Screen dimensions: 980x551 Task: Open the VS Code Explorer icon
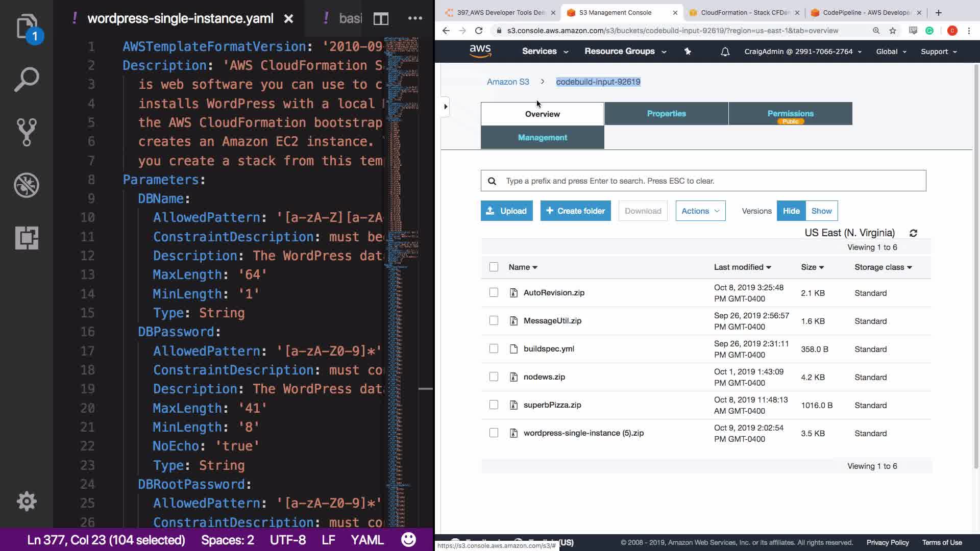point(27,27)
